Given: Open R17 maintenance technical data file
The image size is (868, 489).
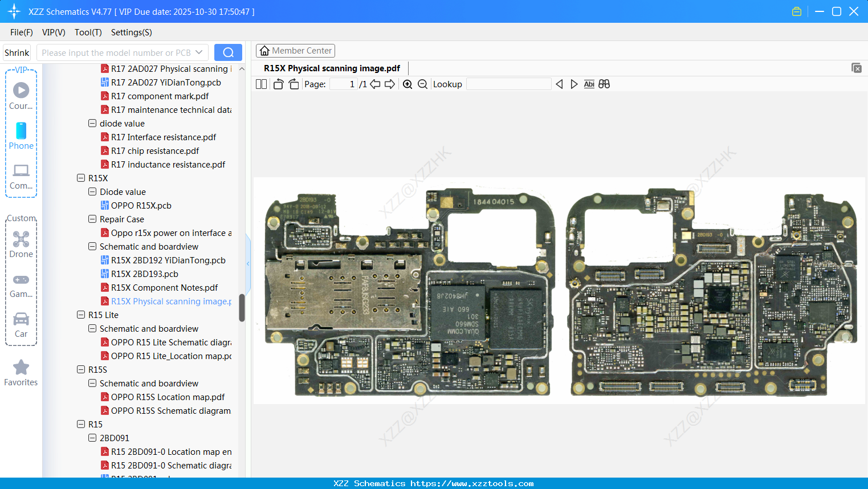Looking at the screenshot, I should tap(166, 110).
